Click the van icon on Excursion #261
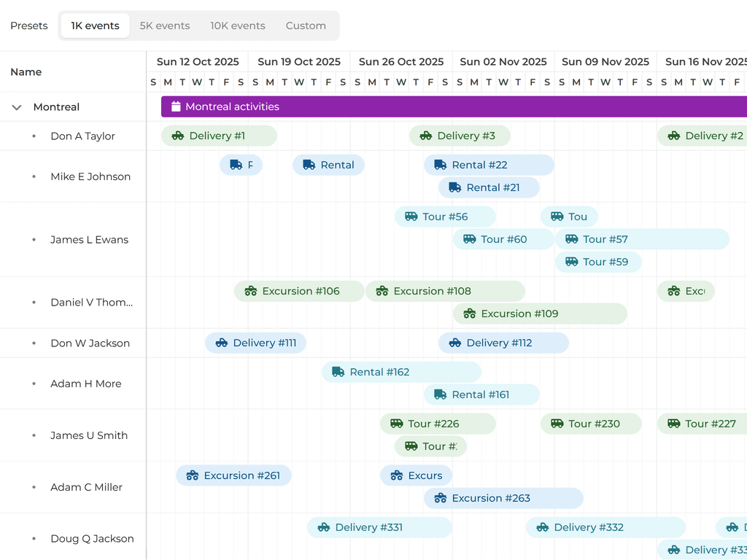 coord(190,475)
